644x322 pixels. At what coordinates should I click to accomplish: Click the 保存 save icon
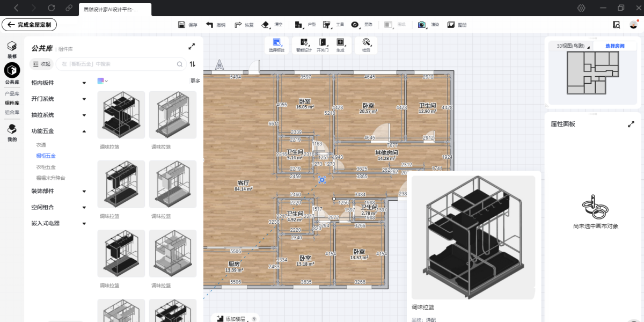pyautogui.click(x=181, y=25)
